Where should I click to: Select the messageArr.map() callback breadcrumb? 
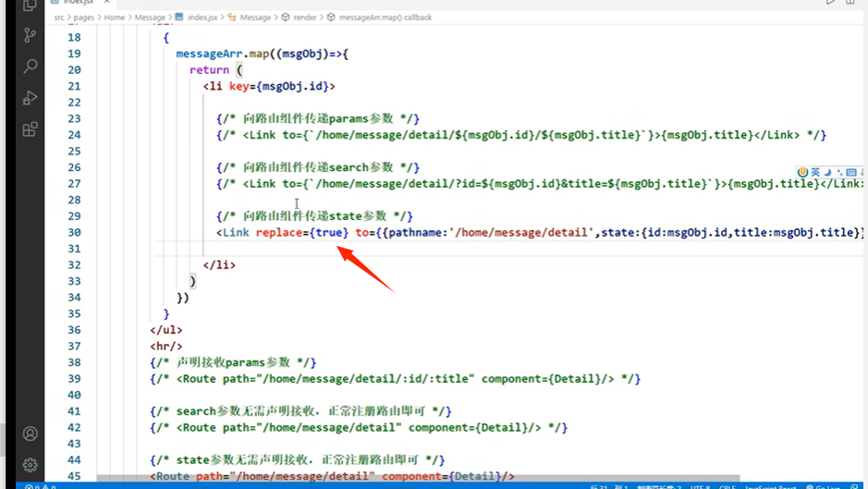point(385,18)
